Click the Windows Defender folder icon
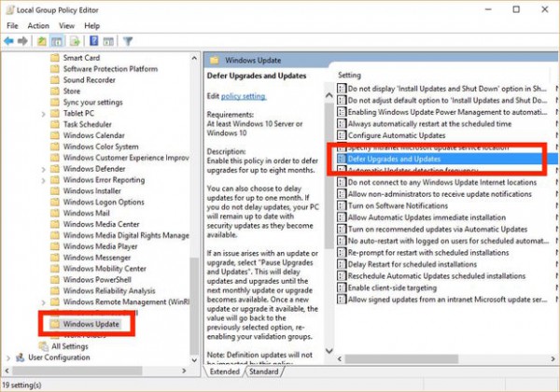Screen dimensions: 560x392 [x=55, y=169]
